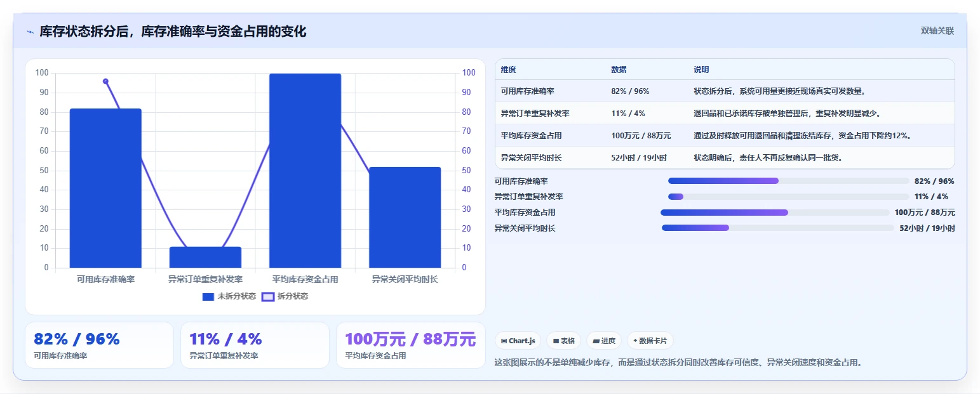
Task: Click the 双轴关联 label in the header
Action: coord(937,31)
